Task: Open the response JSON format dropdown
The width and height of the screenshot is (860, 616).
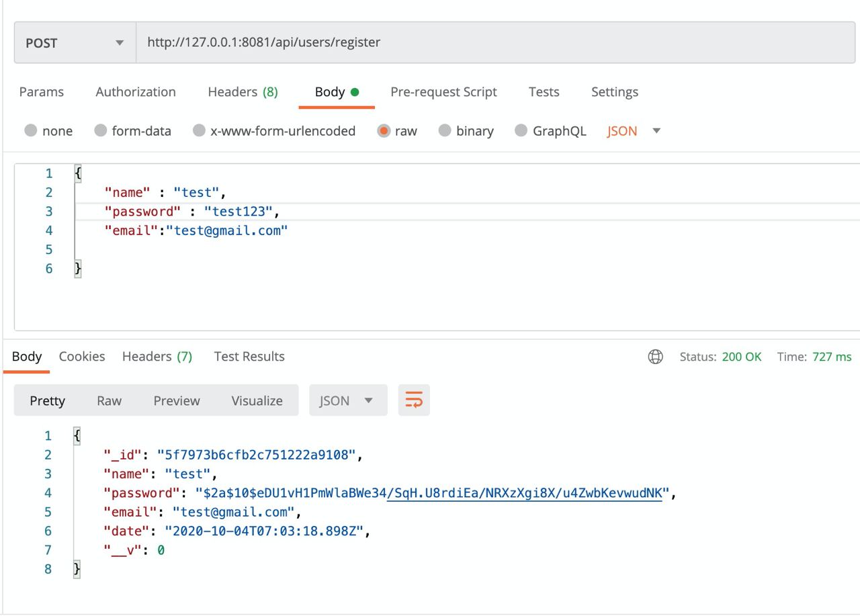Action: [347, 400]
